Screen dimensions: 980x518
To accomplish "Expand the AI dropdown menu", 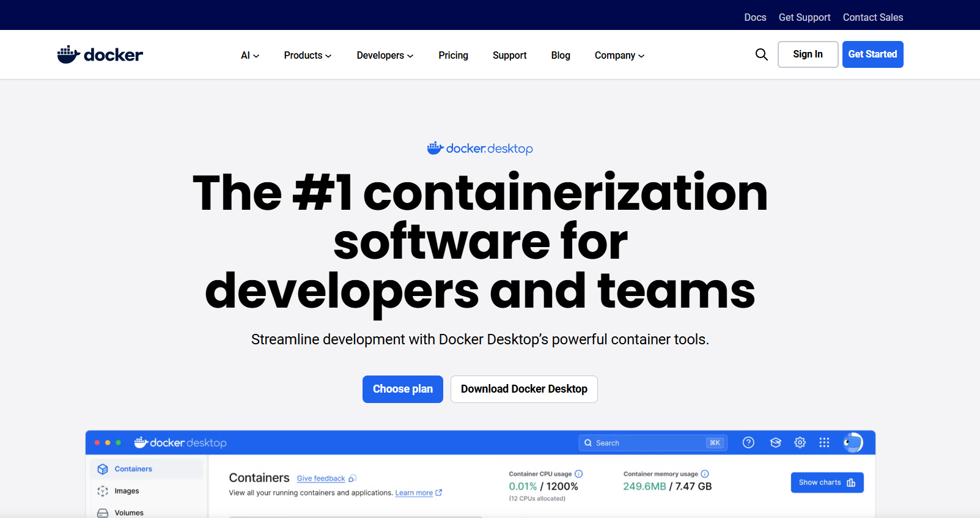I will 250,55.
